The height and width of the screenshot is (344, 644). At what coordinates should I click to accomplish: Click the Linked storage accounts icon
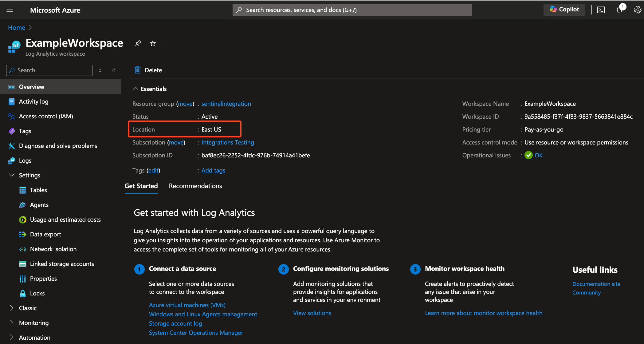23,264
